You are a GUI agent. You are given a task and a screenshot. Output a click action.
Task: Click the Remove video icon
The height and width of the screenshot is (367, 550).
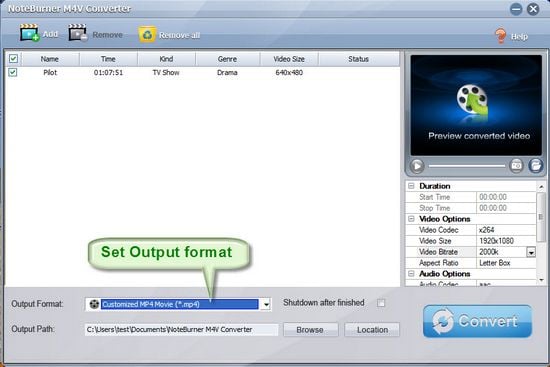[x=78, y=33]
